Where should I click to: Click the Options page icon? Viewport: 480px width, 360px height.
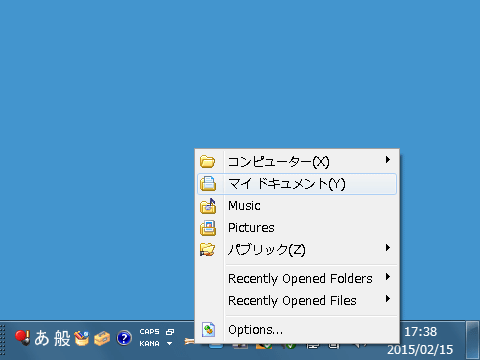click(x=208, y=330)
